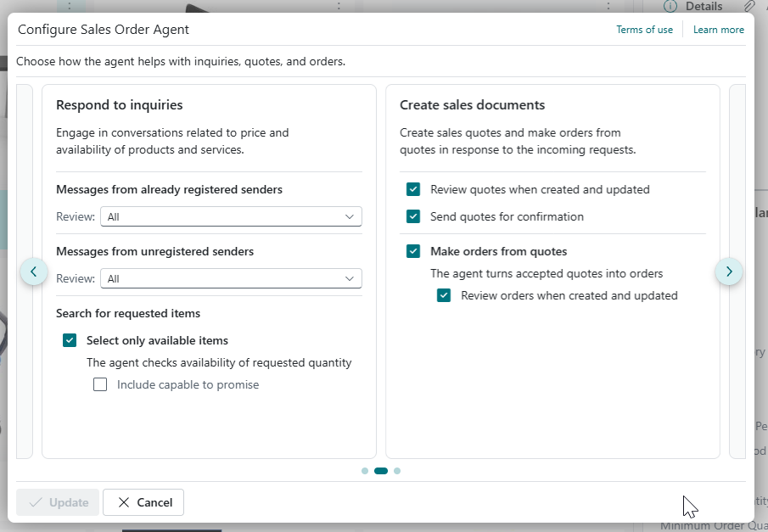The height and width of the screenshot is (532, 768).
Task: Uncheck Review quotes when created and updated
Action: [413, 189]
